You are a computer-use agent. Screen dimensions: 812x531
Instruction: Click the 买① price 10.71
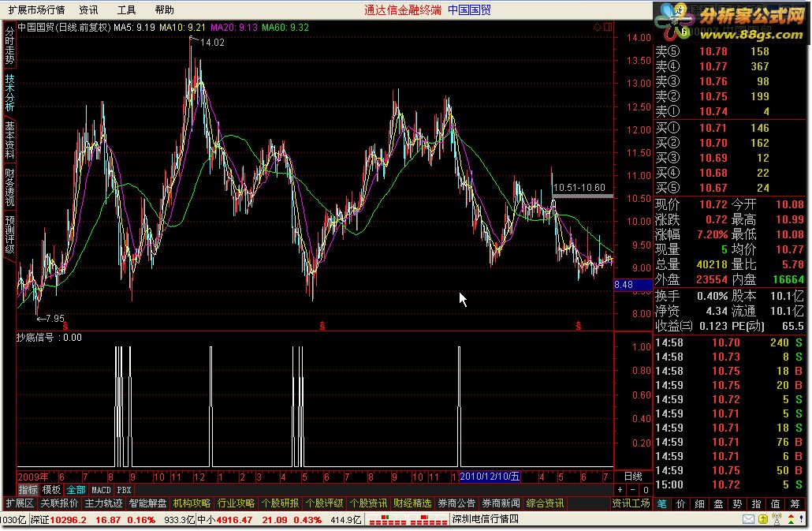tap(713, 128)
